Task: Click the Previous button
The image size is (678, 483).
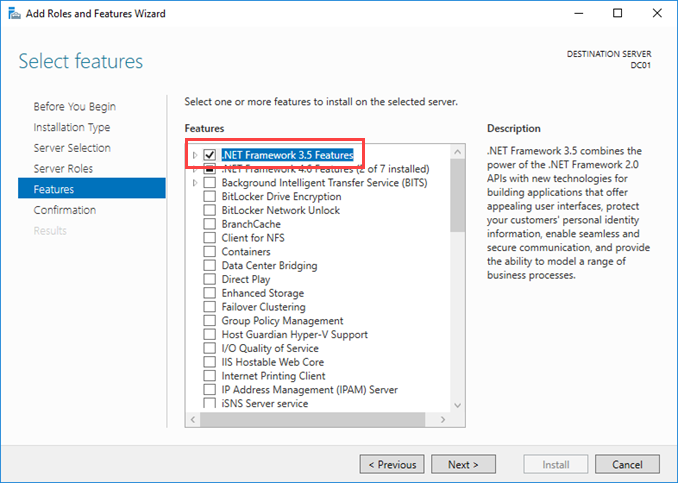Action: point(392,464)
